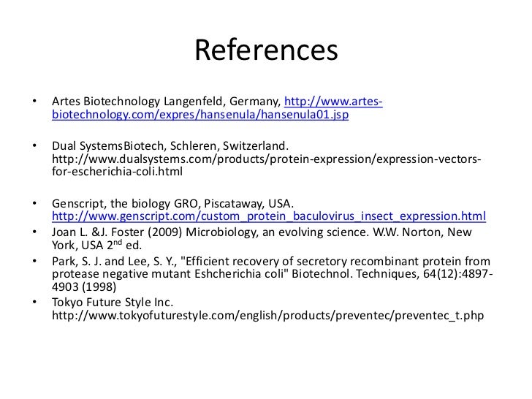This screenshot has width=532, height=399.
Task: Click the tokyofuturestyle.com preventec URL text
Action: [x=267, y=316]
